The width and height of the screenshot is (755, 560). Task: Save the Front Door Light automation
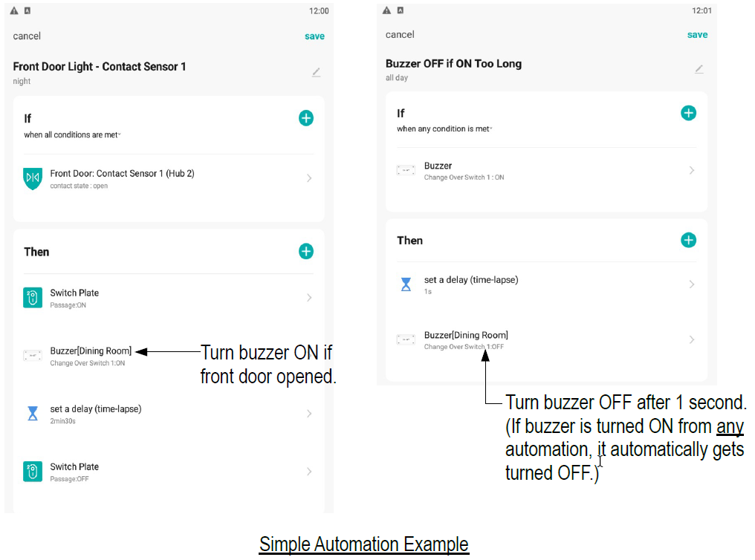point(314,36)
